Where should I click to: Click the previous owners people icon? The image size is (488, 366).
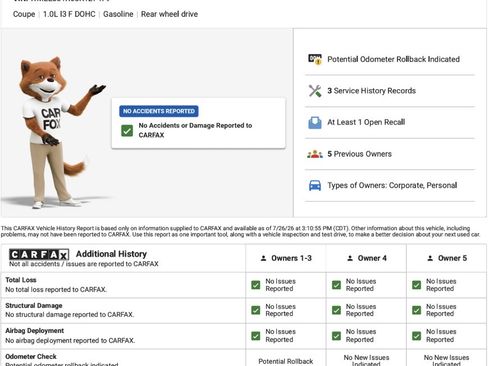tap(315, 154)
